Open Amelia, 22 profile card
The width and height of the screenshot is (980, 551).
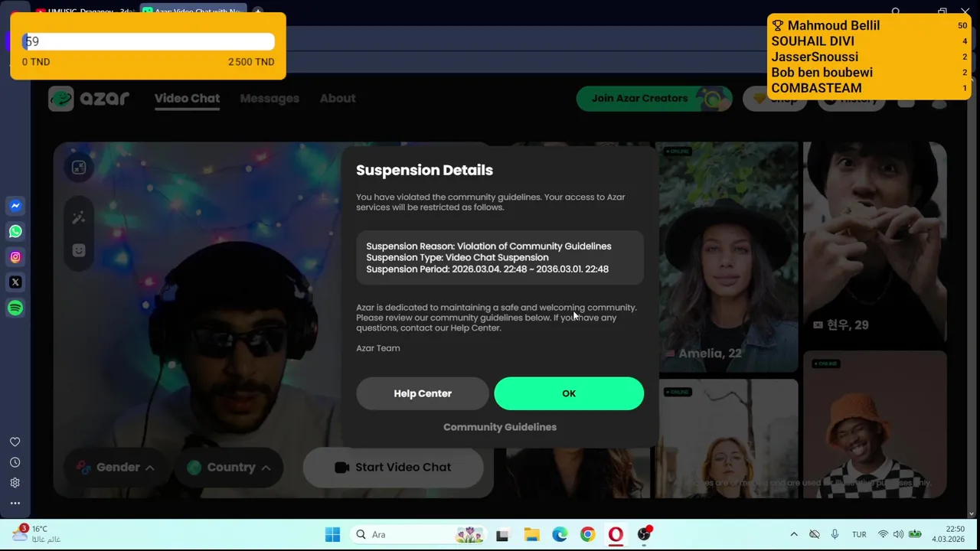pyautogui.click(x=728, y=256)
